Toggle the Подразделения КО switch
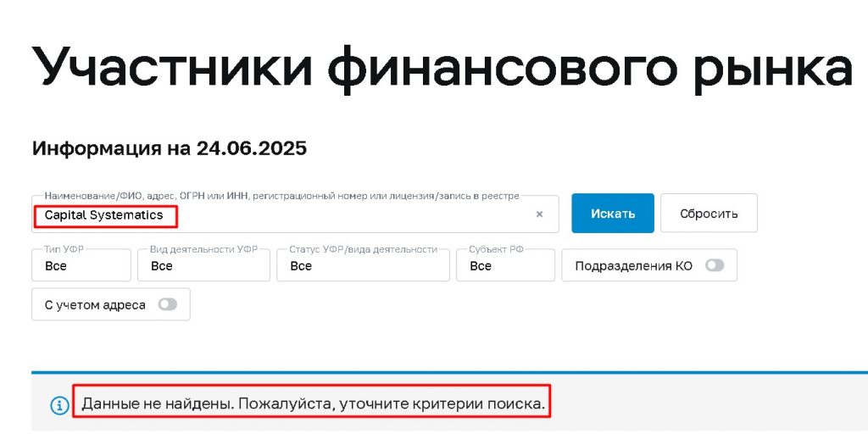The height and width of the screenshot is (434, 868). [714, 265]
